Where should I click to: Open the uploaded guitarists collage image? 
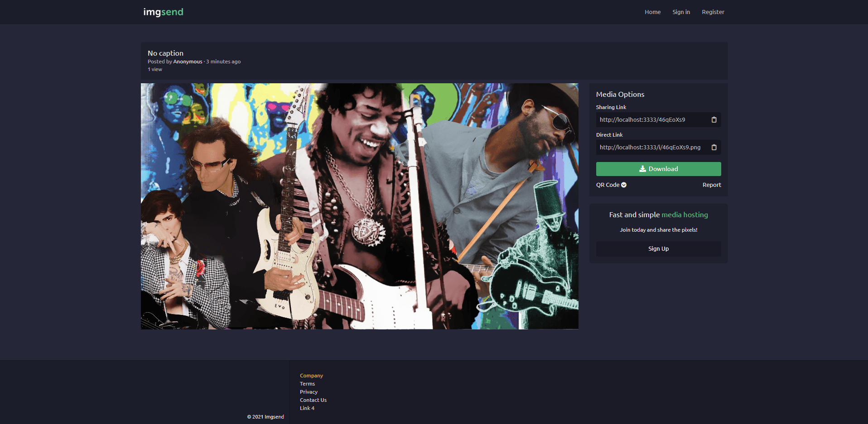pos(360,206)
